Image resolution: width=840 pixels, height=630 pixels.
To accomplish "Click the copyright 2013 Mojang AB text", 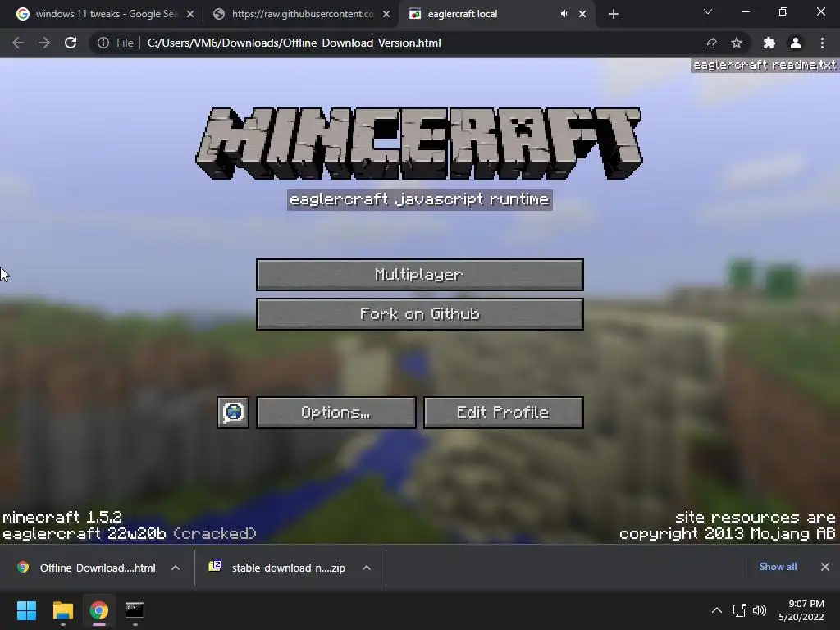I will coord(728,533).
